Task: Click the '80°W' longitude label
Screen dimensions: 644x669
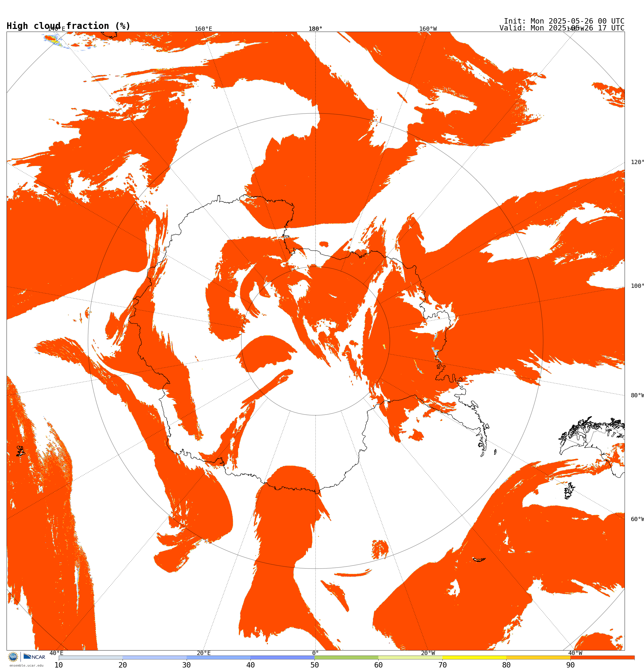Action: point(637,395)
